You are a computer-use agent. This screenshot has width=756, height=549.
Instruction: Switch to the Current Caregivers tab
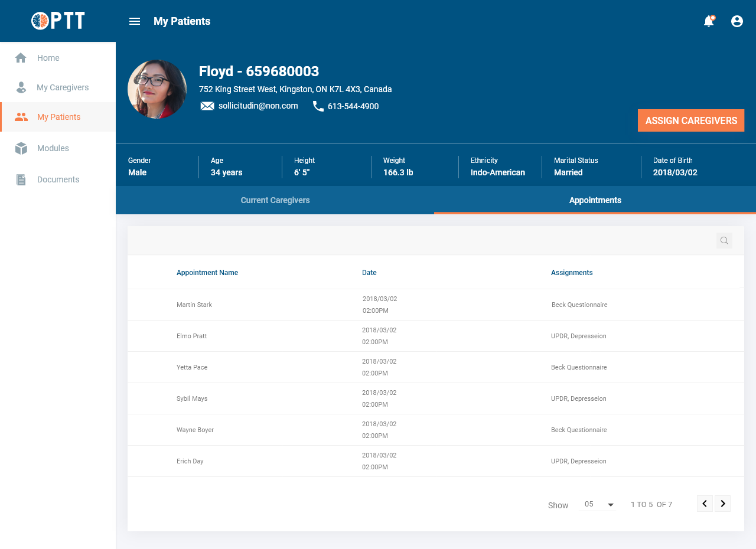(275, 200)
